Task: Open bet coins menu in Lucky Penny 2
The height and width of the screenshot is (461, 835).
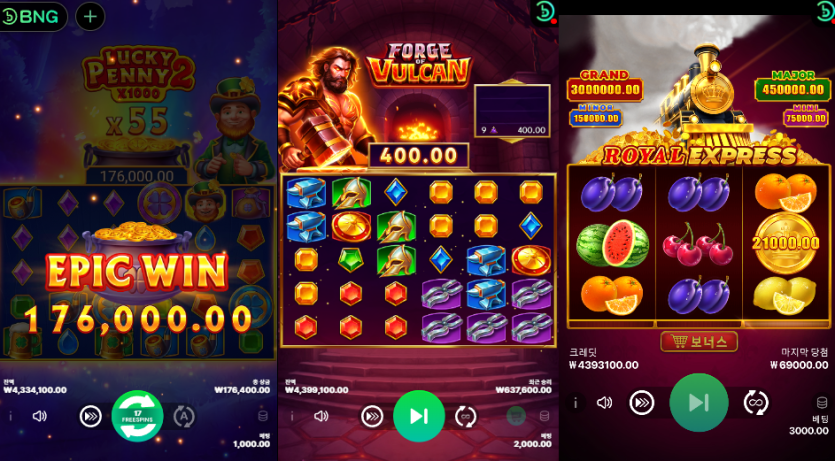Action: point(263,416)
